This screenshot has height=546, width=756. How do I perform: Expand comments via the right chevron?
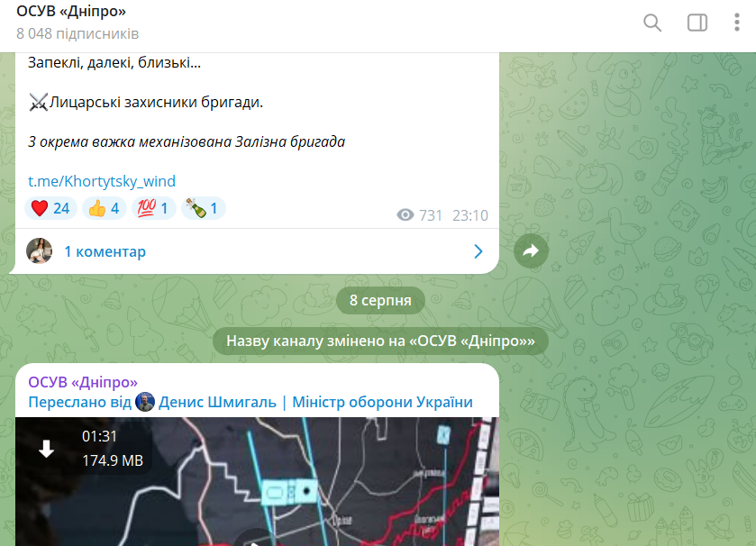click(x=478, y=251)
